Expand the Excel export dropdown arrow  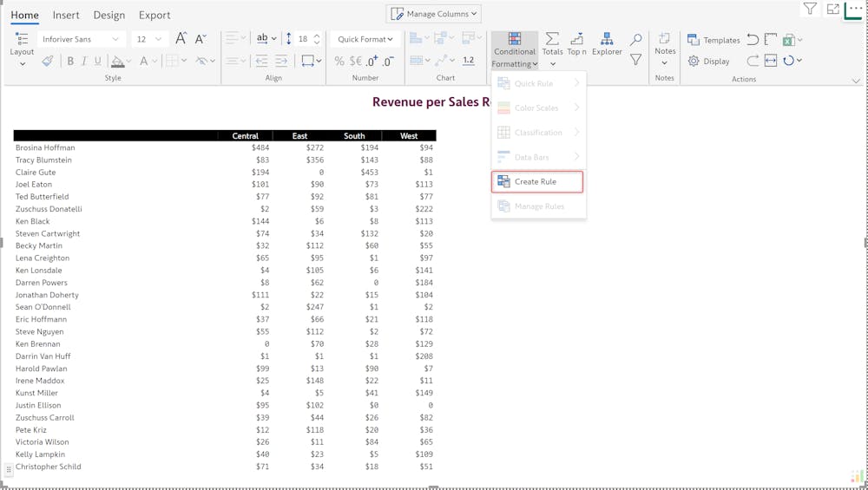pos(799,40)
